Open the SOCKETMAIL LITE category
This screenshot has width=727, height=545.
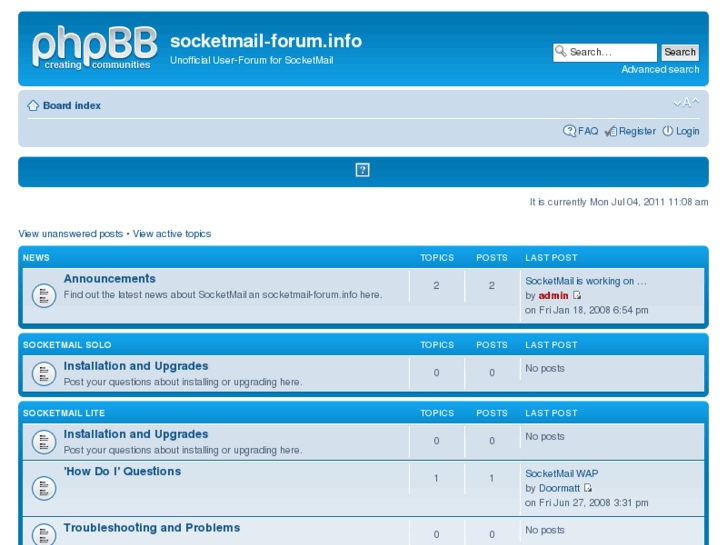64,413
